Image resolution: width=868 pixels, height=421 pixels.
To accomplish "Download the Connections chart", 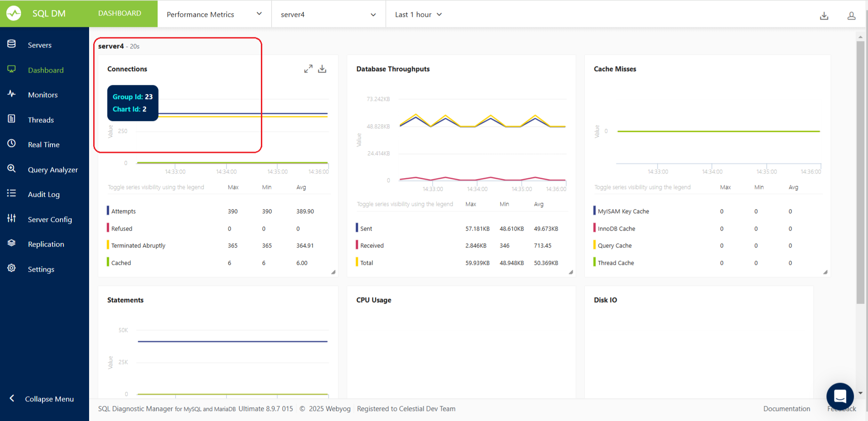I will [322, 68].
